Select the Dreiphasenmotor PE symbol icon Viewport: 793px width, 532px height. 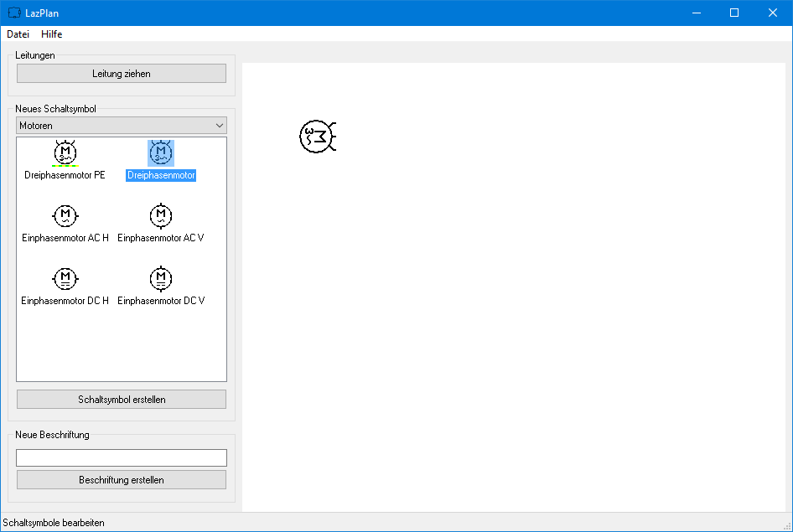tap(65, 152)
